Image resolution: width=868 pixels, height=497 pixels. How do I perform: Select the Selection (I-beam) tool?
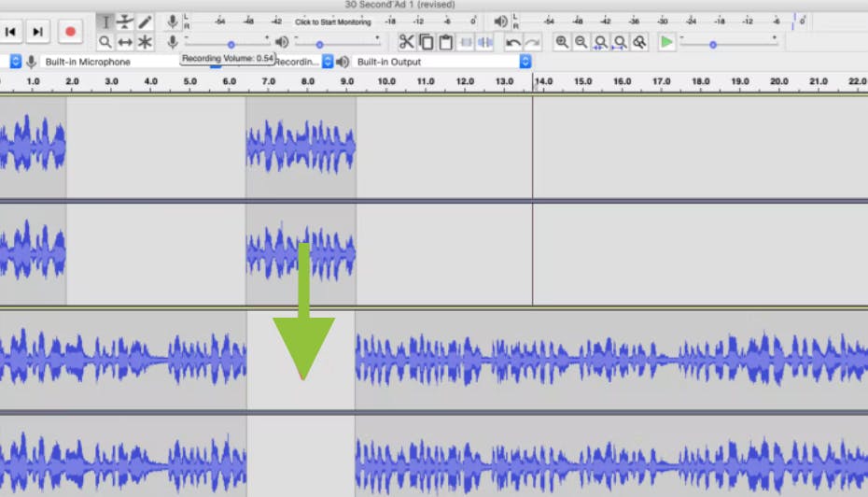tap(105, 21)
